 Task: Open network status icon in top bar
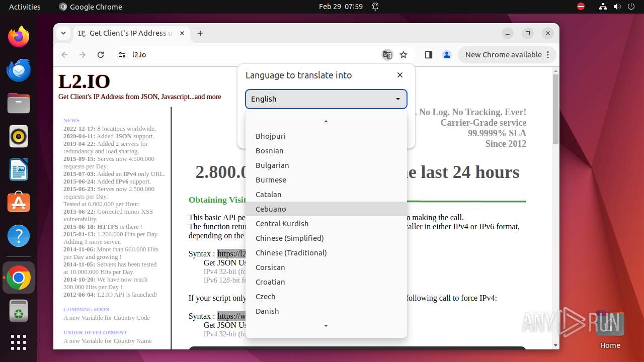pyautogui.click(x=603, y=7)
